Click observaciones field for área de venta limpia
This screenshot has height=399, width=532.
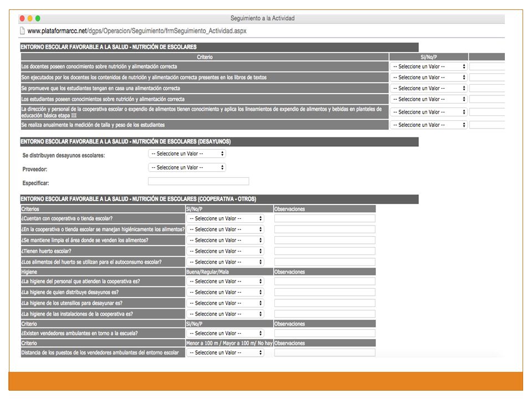[325, 240]
